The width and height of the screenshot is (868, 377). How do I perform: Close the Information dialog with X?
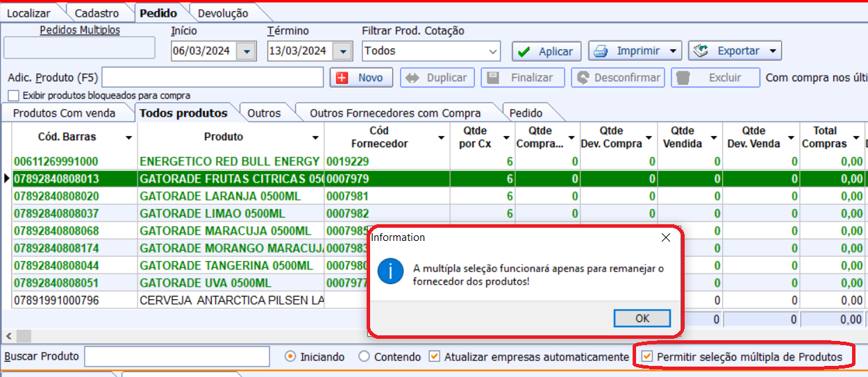[x=666, y=237]
